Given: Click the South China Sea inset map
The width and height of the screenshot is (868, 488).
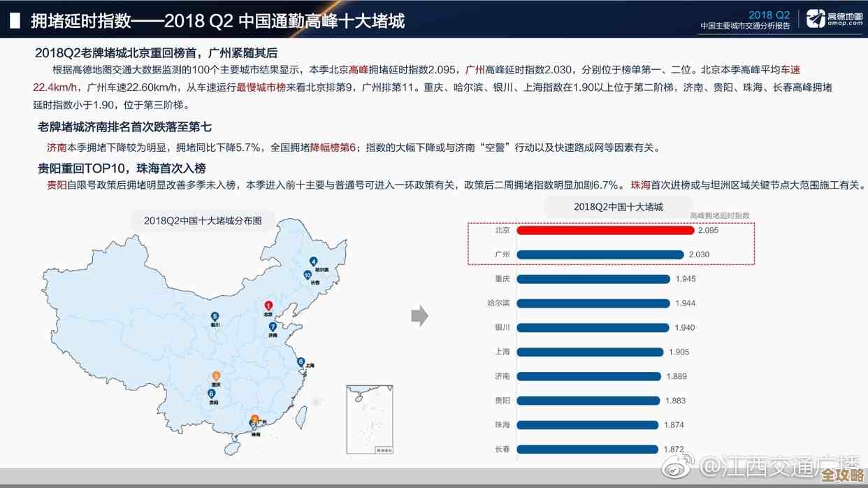Looking at the screenshot, I should (369, 419).
